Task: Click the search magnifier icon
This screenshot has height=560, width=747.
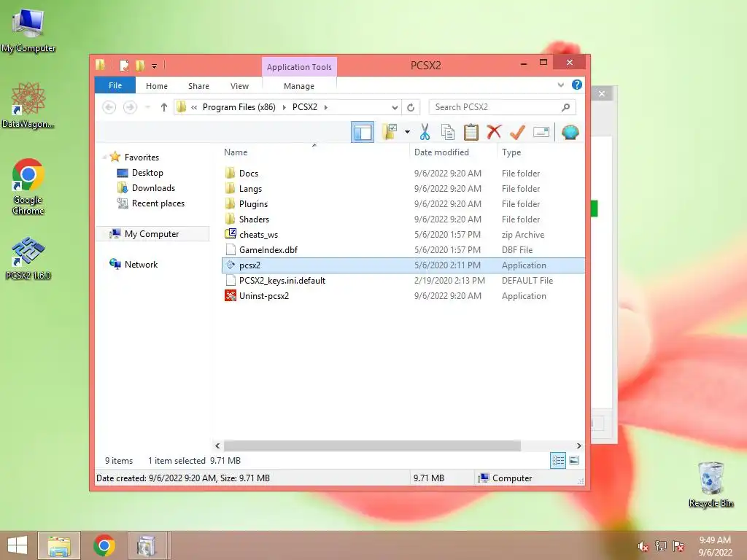Action: click(565, 107)
